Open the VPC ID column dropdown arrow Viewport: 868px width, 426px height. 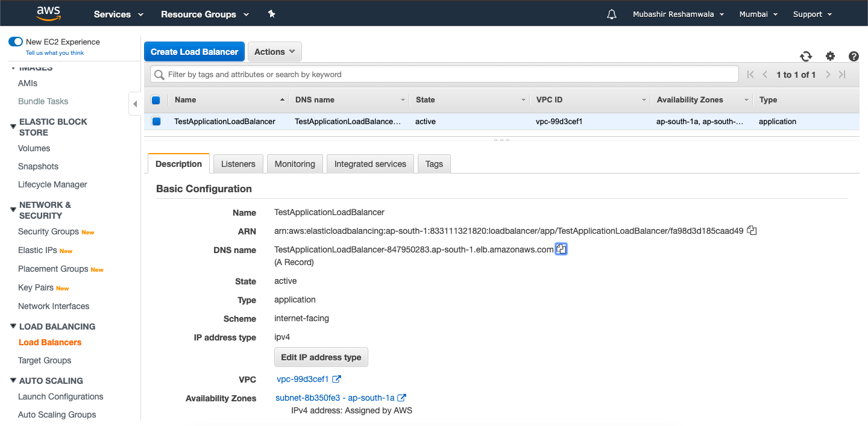644,100
